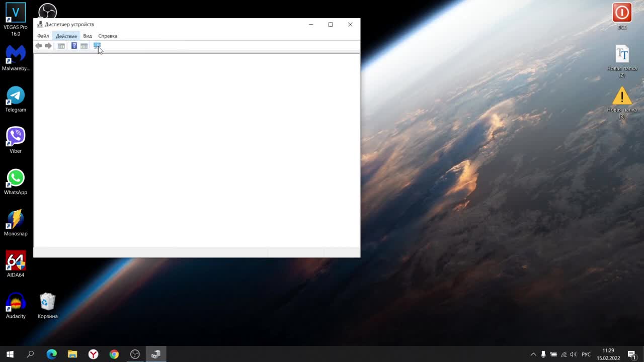This screenshot has height=362, width=644.
Task: Open the notification center in taskbar
Action: coord(632,354)
